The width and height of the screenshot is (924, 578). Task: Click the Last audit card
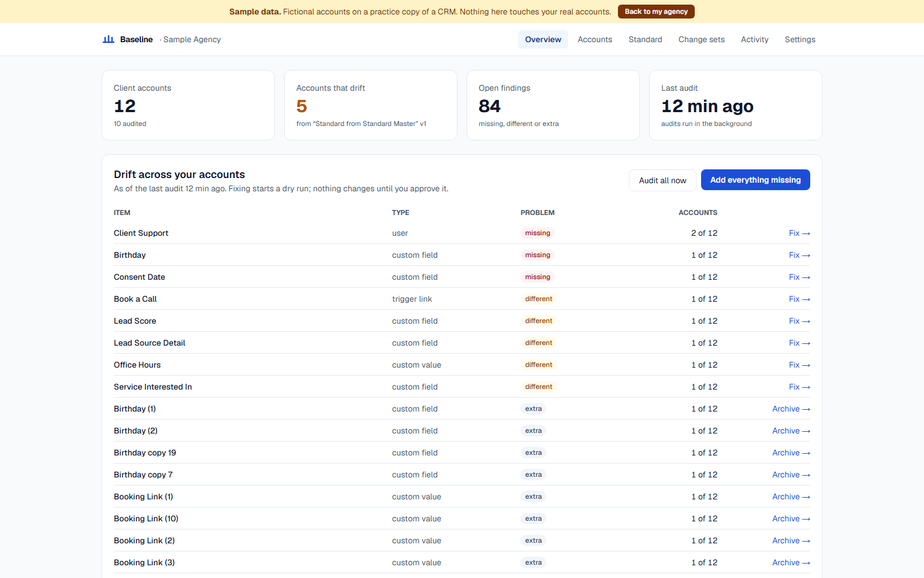736,105
